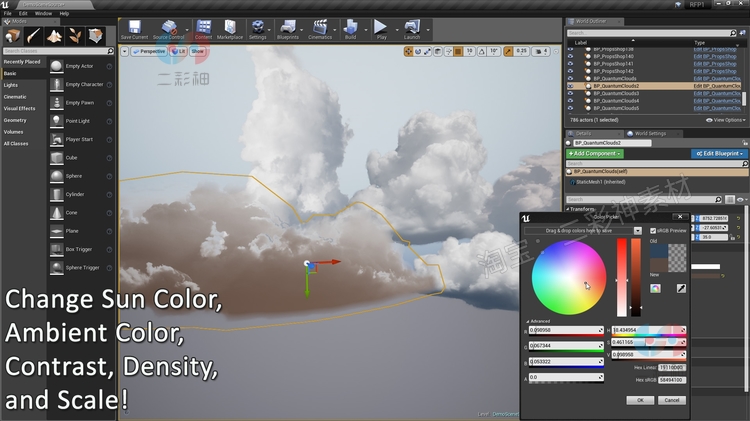
Task: Open camera speed 4 dropdown
Action: tap(541, 51)
